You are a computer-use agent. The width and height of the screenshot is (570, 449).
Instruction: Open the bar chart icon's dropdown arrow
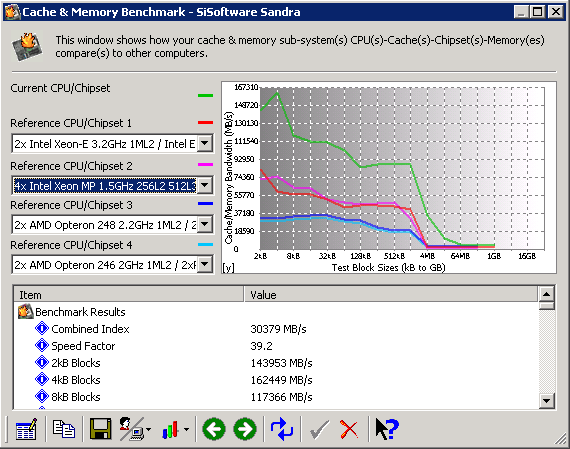click(x=186, y=430)
